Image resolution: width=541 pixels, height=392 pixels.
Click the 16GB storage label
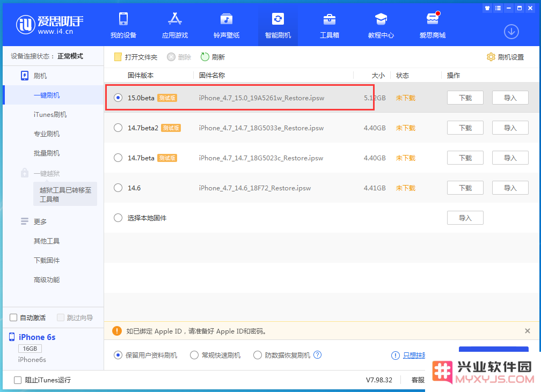coord(30,349)
